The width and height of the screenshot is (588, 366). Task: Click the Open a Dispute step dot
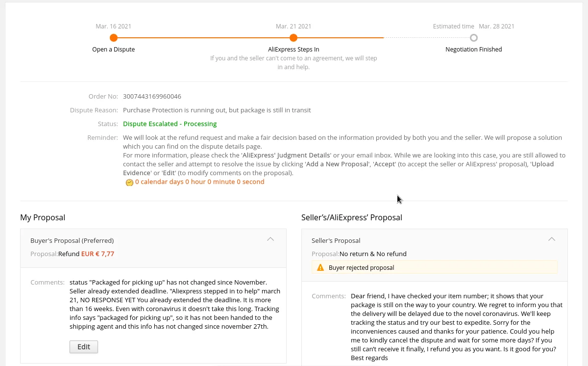114,38
